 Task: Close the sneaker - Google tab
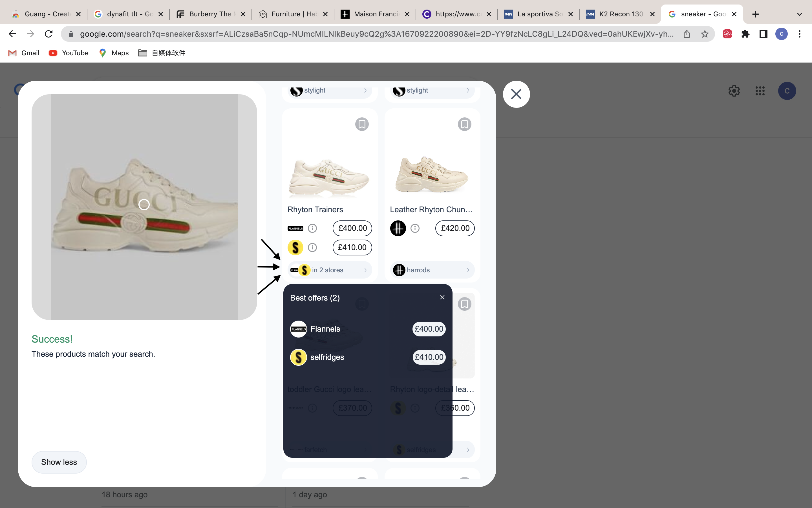[734, 14]
